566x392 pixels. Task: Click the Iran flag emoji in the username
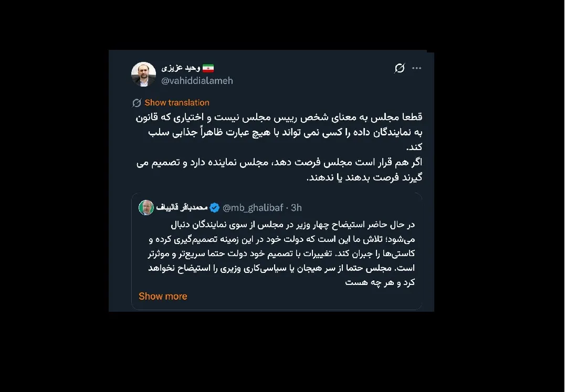(x=208, y=68)
